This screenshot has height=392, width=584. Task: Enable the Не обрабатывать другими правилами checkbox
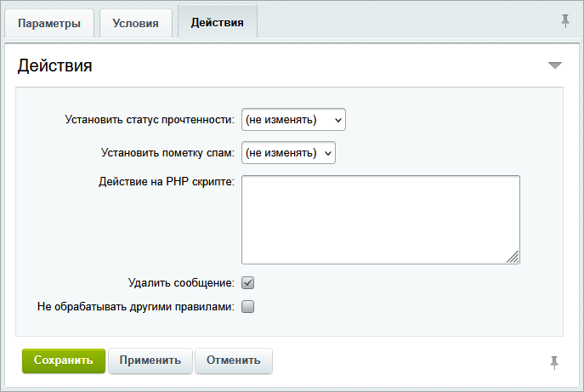[x=248, y=307]
